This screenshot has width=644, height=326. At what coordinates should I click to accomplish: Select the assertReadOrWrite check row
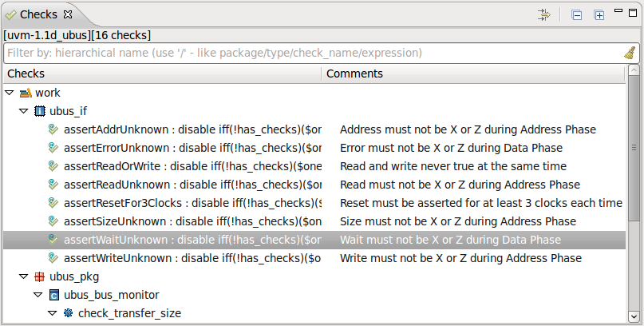[x=192, y=166]
